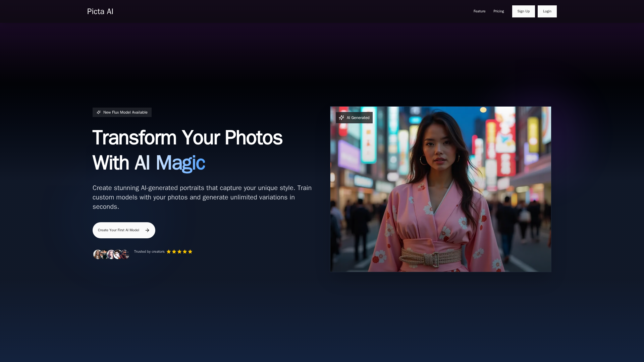
Task: Click the Trusted by creators text
Action: (x=149, y=251)
